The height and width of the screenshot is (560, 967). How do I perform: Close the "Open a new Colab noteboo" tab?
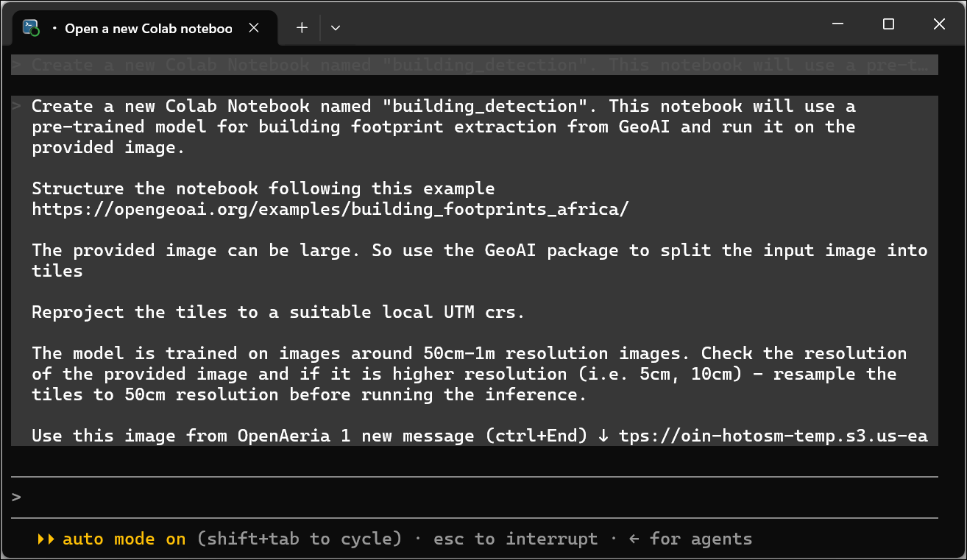[253, 28]
